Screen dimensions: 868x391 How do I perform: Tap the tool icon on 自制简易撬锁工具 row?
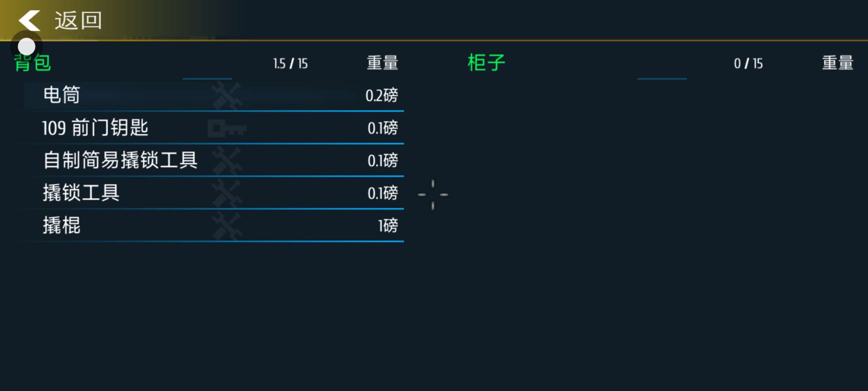click(x=227, y=160)
